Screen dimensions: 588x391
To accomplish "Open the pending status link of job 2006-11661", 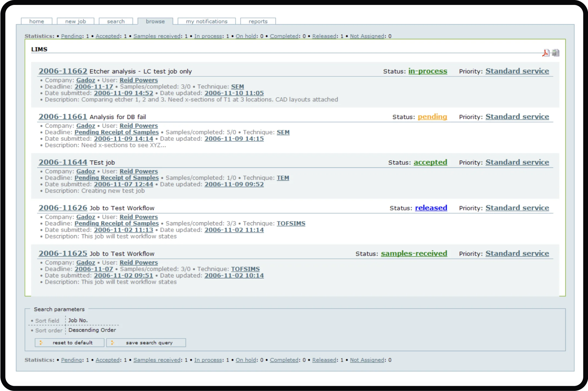I will point(432,116).
